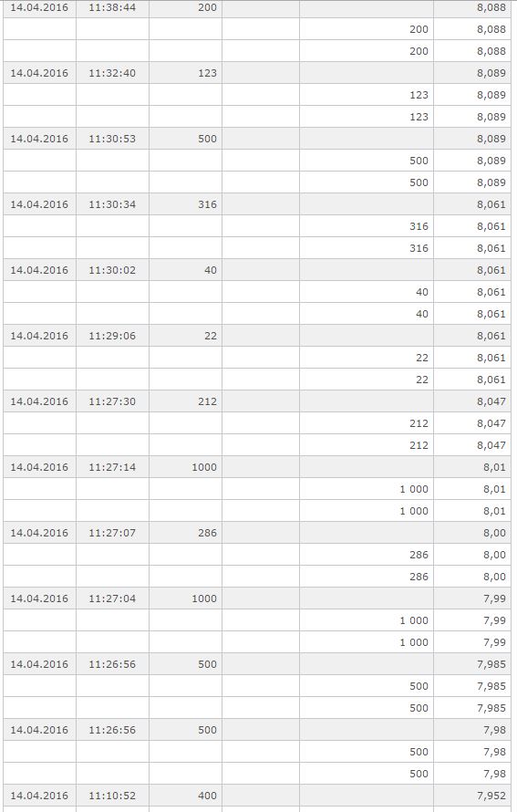The width and height of the screenshot is (517, 812).
Task: Click price 7,99 in the 11:27:04 row
Action: pos(495,599)
